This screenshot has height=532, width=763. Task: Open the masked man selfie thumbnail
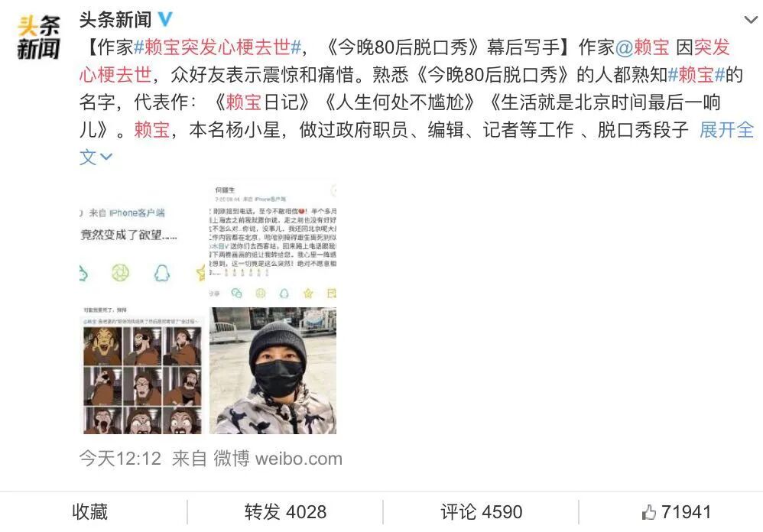(273, 371)
